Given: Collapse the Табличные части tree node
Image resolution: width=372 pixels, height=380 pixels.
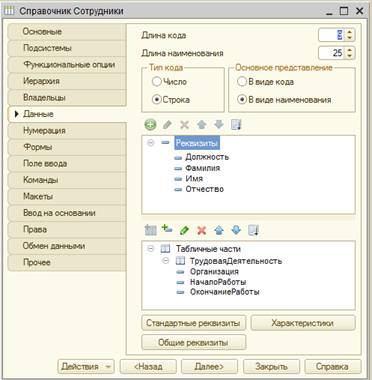Looking at the screenshot, I should (x=151, y=249).
